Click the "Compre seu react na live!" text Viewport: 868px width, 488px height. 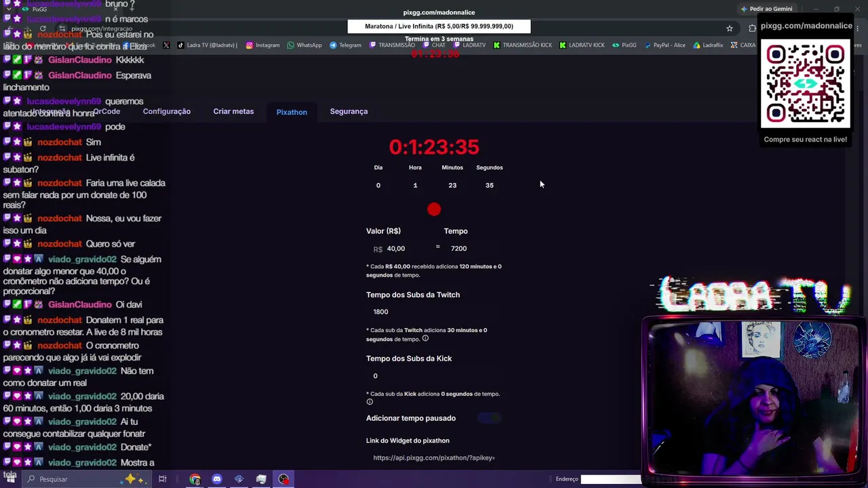click(806, 140)
